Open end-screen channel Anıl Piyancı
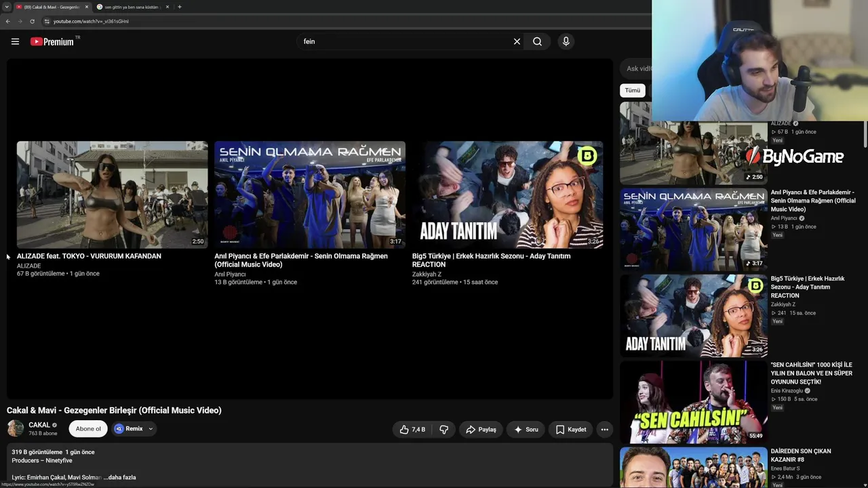Viewport: 868px width, 488px height. coord(230,274)
